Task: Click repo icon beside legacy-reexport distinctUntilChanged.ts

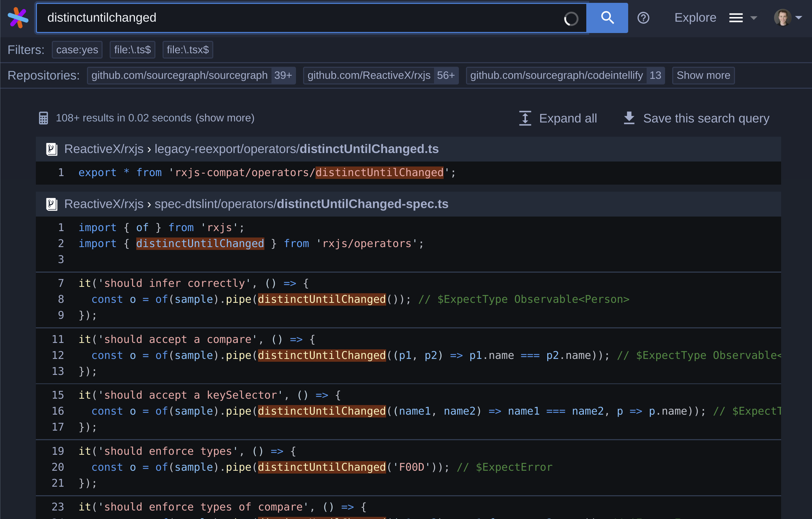Action: [52, 149]
